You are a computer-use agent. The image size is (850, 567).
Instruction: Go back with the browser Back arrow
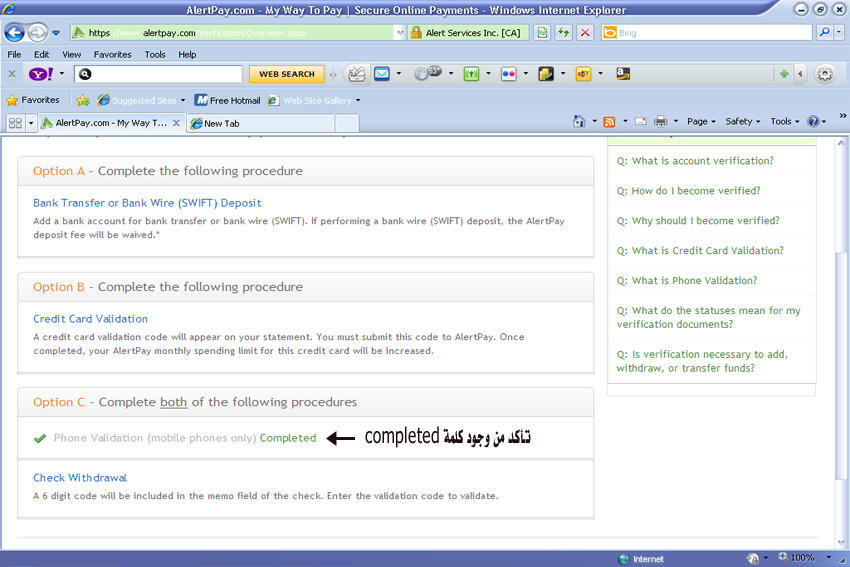pyautogui.click(x=15, y=33)
